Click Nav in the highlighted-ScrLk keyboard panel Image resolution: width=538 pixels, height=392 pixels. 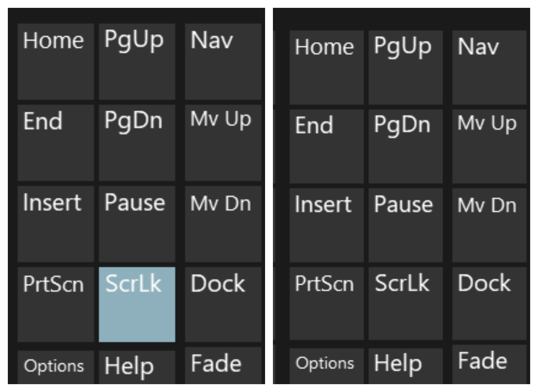(223, 62)
